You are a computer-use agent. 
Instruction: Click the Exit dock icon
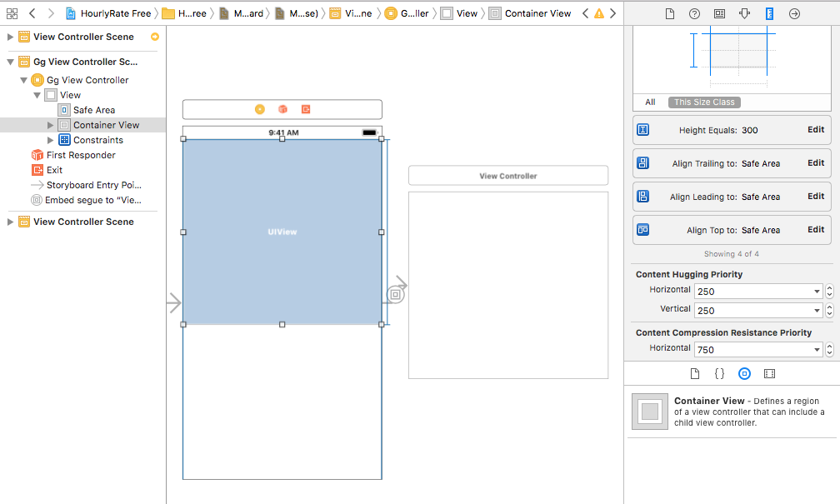coord(306,109)
